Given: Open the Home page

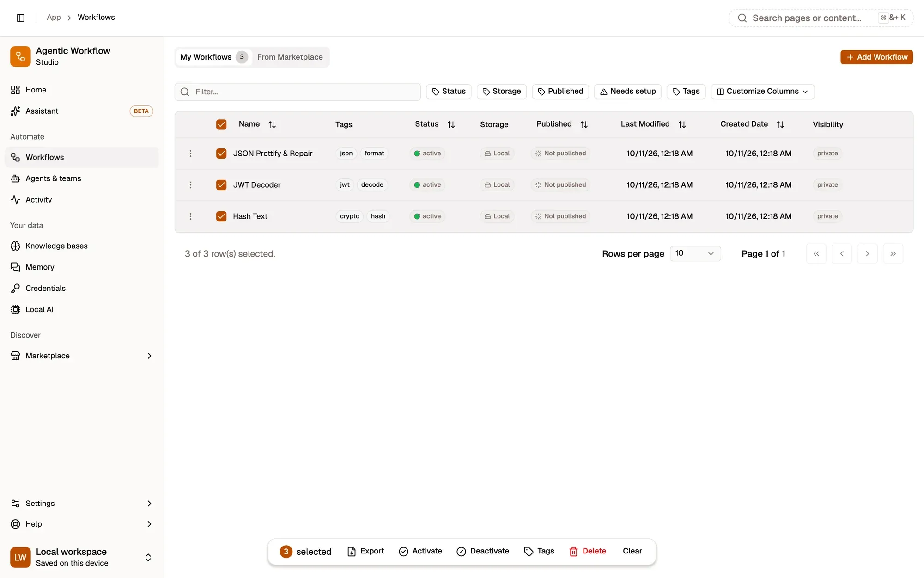Looking at the screenshot, I should click(x=82, y=90).
